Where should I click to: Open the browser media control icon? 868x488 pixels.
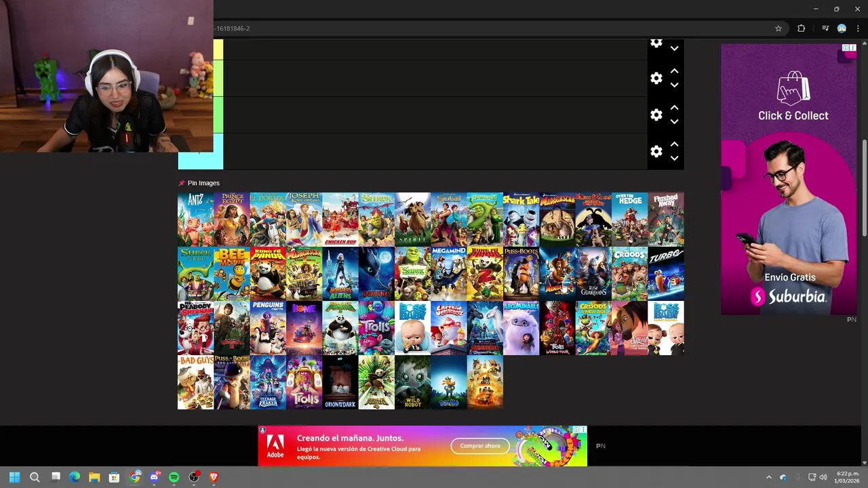click(825, 28)
